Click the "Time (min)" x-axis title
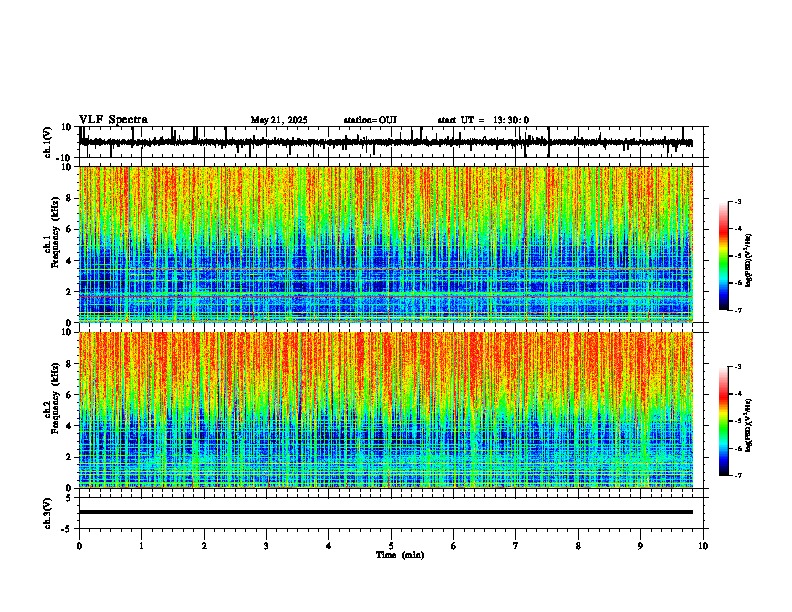The height and width of the screenshot is (612, 792). click(400, 555)
